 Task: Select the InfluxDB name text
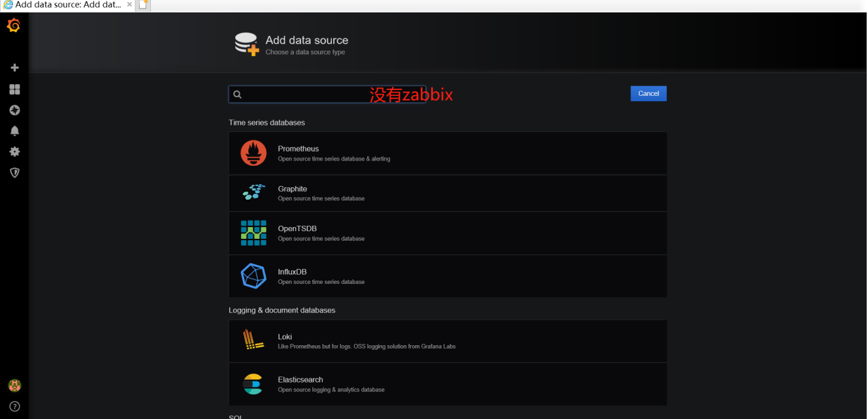[x=292, y=272]
